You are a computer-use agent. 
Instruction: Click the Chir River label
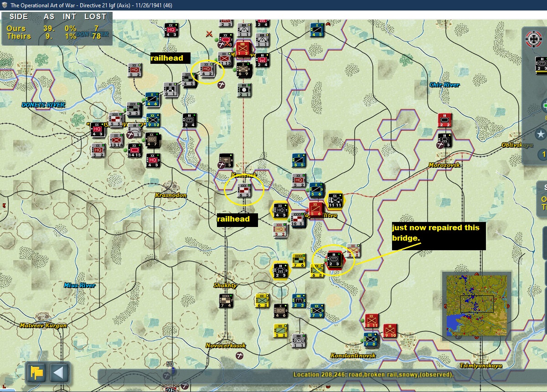coord(444,85)
